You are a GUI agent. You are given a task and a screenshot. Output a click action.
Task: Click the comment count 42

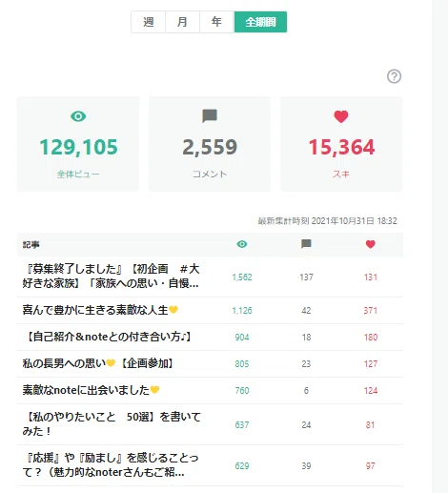coord(306,311)
